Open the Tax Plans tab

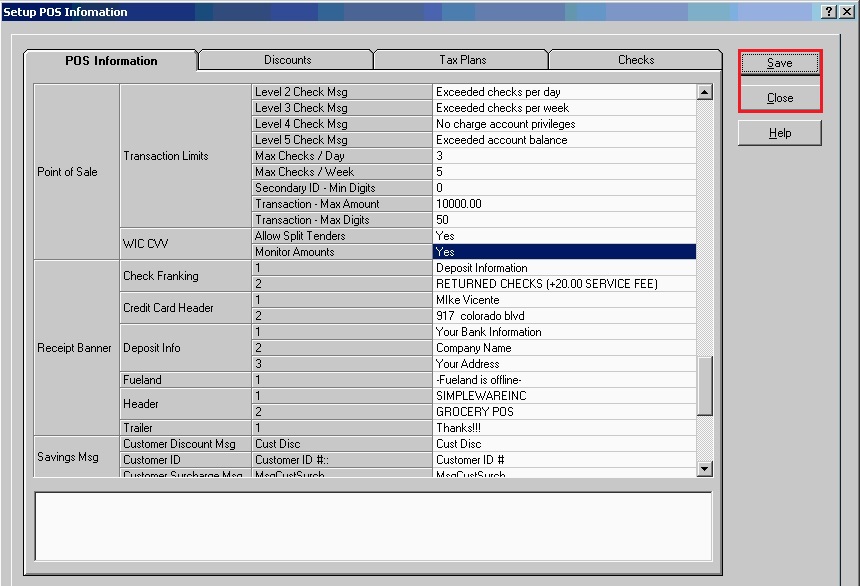462,60
